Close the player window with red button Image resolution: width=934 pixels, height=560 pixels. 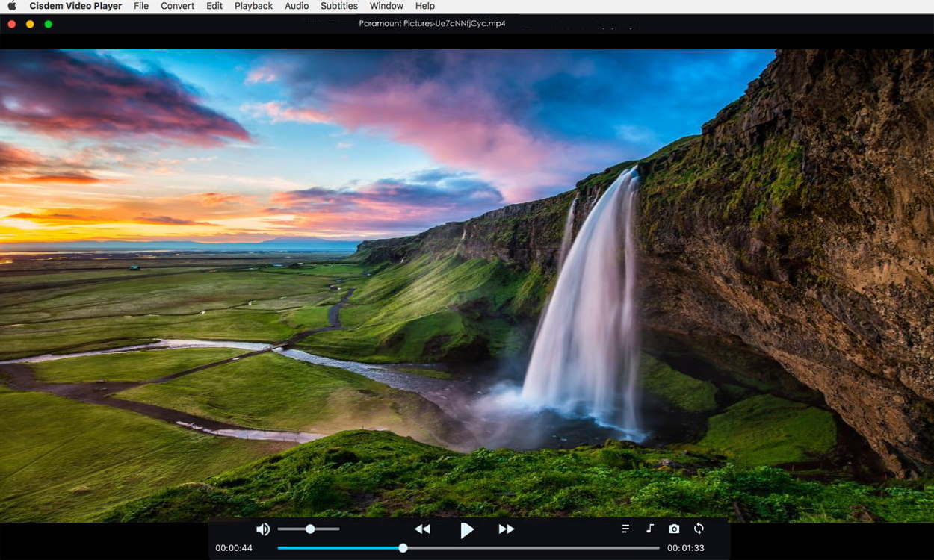click(x=12, y=24)
